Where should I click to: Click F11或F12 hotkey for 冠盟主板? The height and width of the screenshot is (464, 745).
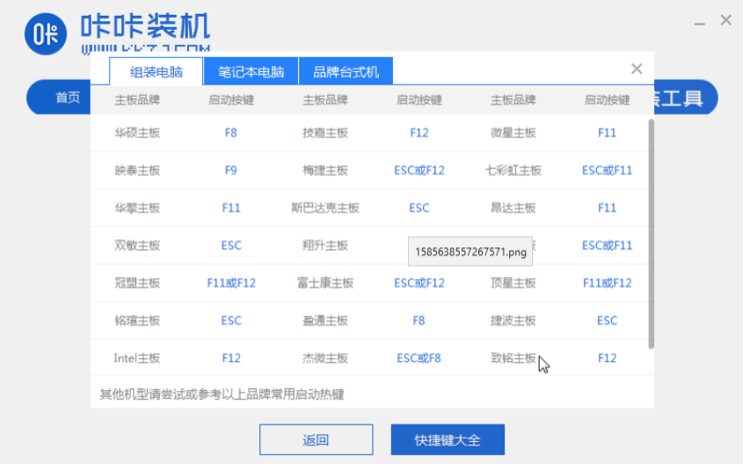pyautogui.click(x=231, y=283)
